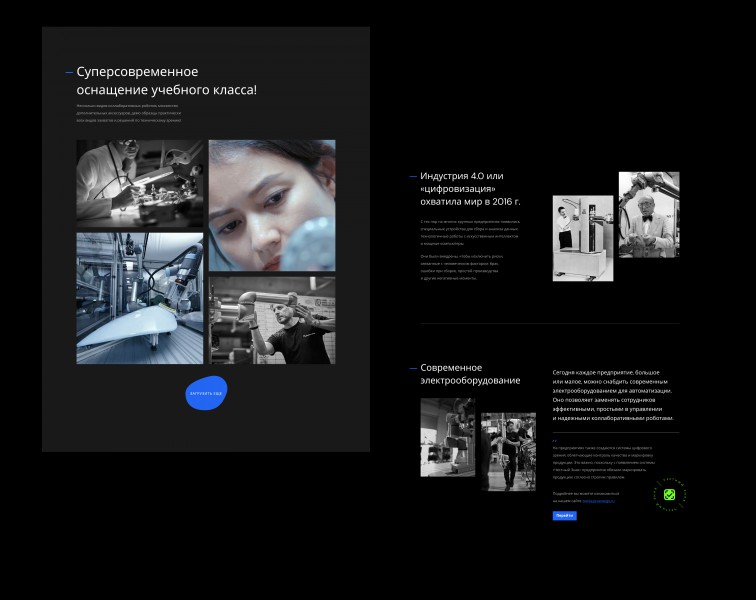Open the woman's face close-up photo
The width and height of the screenshot is (756, 600).
[272, 205]
